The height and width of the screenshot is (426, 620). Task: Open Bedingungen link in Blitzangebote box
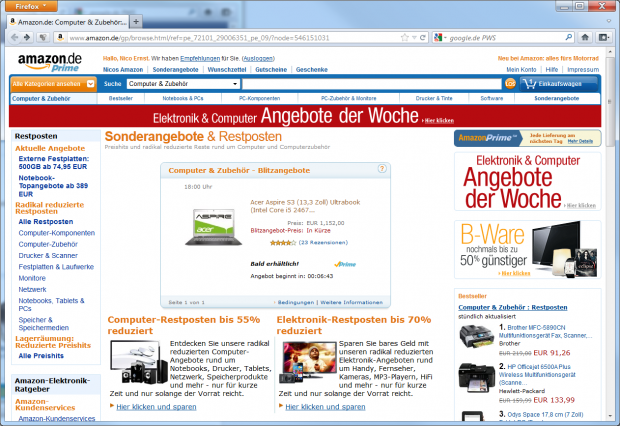(296, 303)
